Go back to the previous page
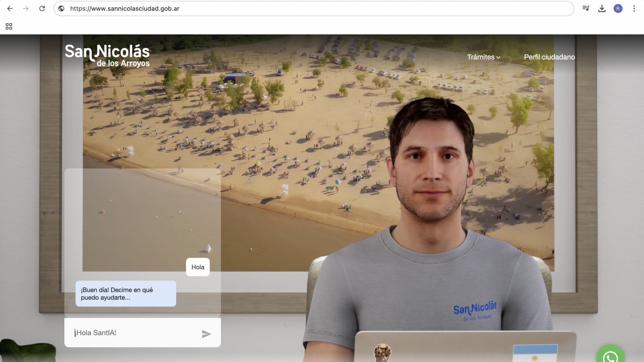The width and height of the screenshot is (644, 362). coord(10,8)
